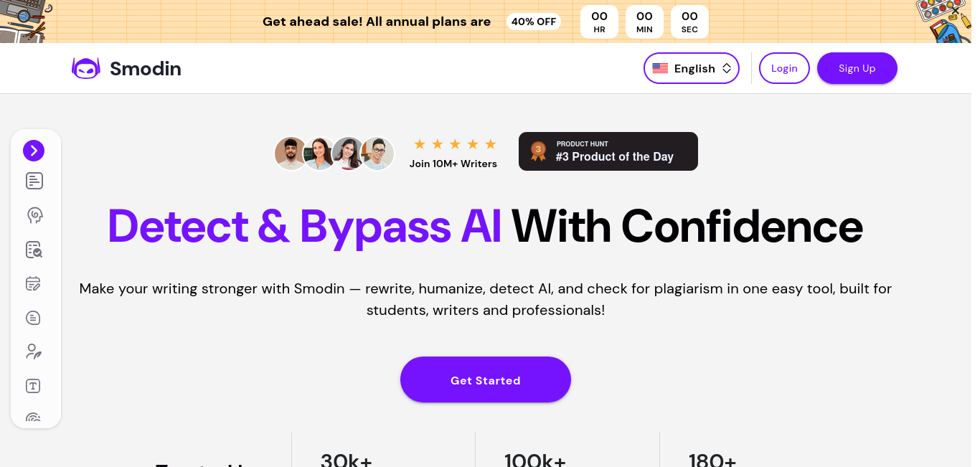Viewport: 980px width, 467px height.
Task: Click the boxed letter T sidebar icon
Action: click(34, 386)
